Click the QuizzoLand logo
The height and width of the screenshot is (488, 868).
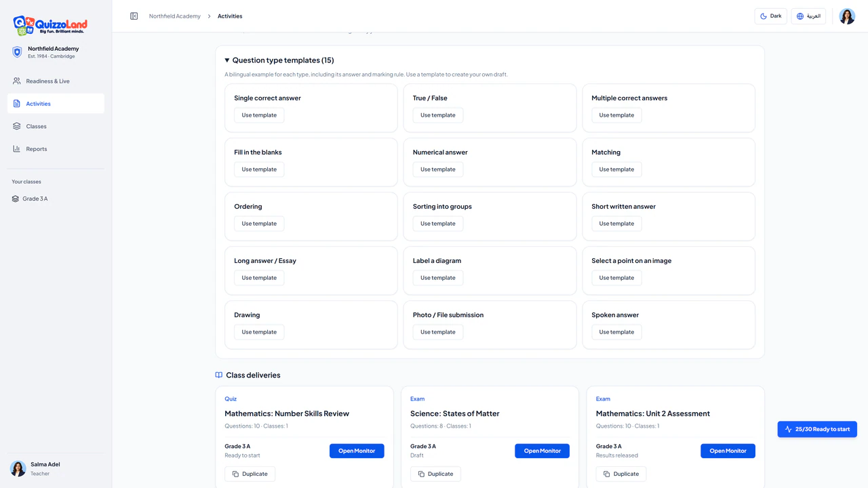click(50, 26)
